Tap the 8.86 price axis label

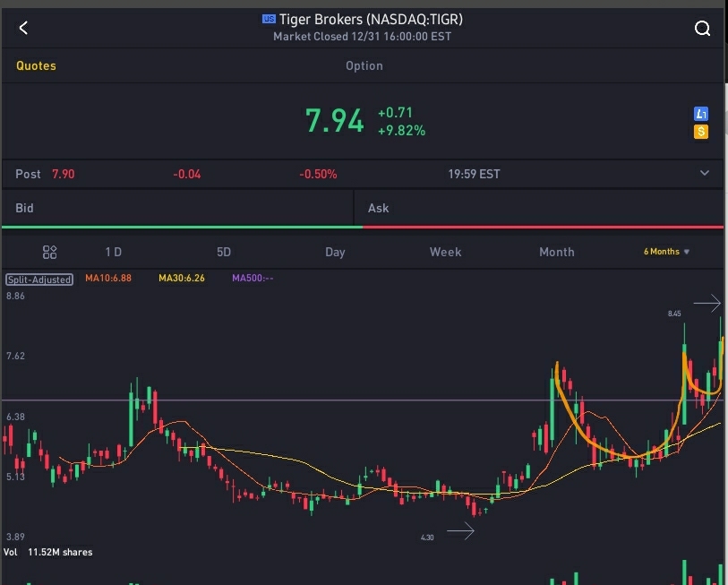tap(15, 296)
